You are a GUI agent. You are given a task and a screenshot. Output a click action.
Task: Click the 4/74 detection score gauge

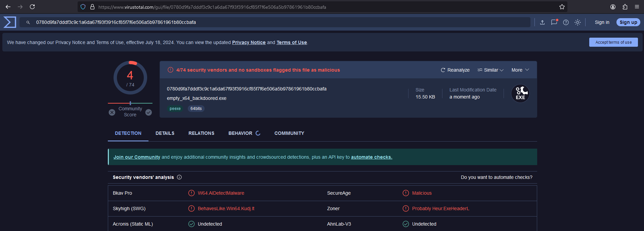point(130,78)
